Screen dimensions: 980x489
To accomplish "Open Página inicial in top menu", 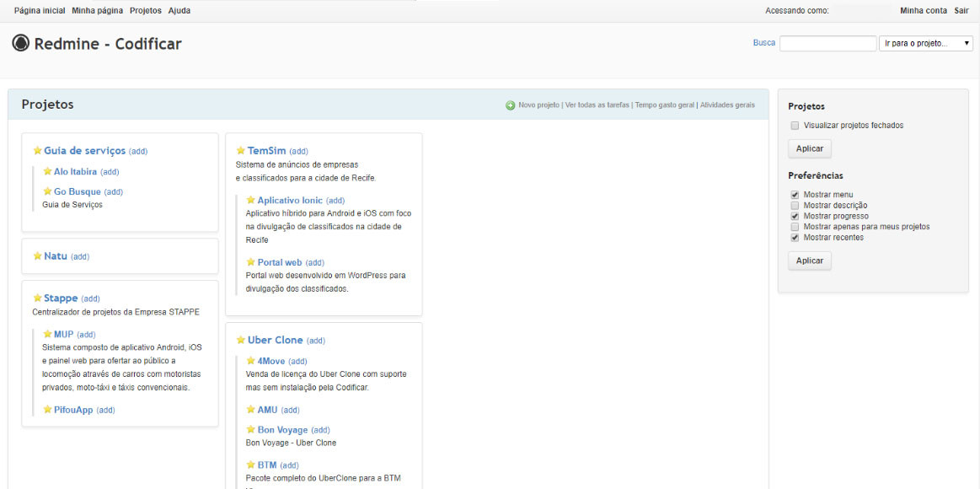I will click(40, 11).
